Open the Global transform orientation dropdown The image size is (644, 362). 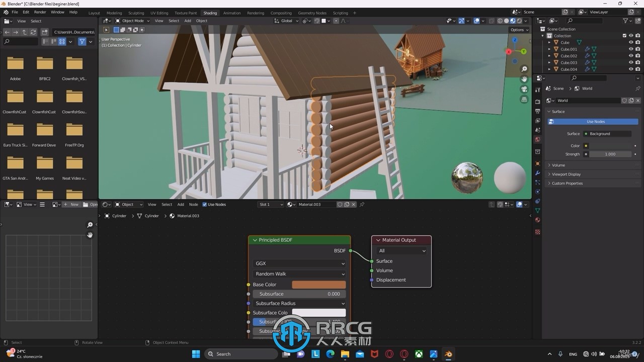[x=286, y=21]
